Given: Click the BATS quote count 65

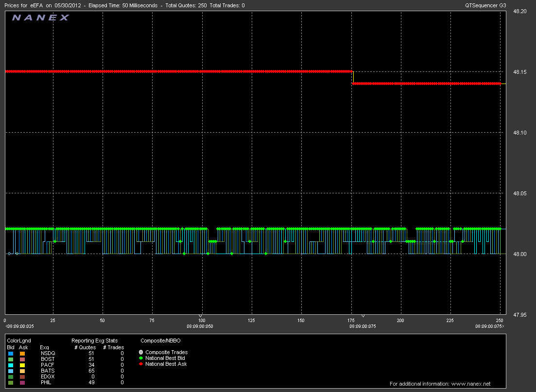Looking at the screenshot, I should click(91, 371).
